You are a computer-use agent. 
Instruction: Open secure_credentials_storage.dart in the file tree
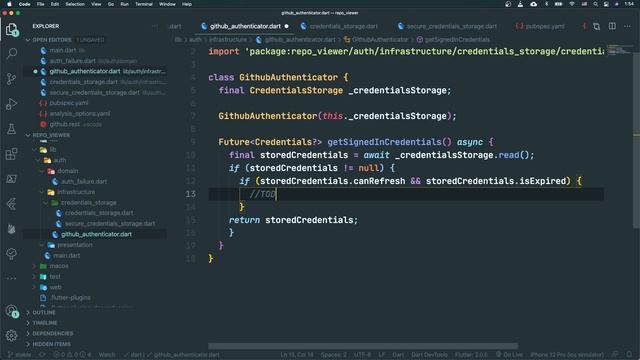point(110,224)
